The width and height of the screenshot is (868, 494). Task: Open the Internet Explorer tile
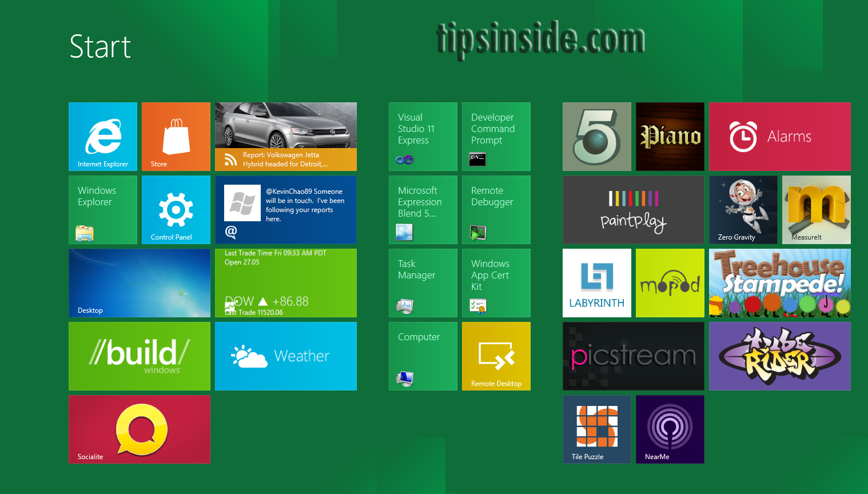(x=103, y=137)
